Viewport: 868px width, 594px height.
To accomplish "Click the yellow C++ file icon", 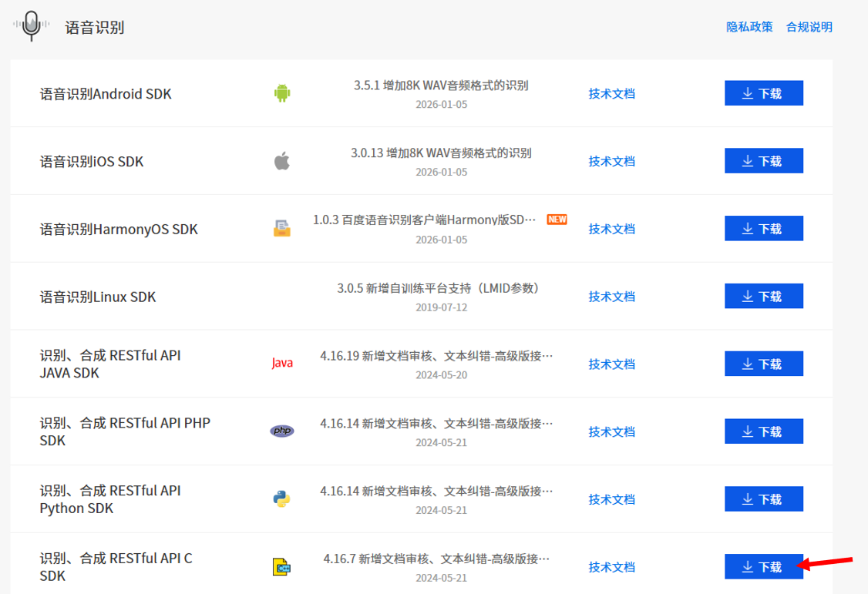I will [282, 567].
